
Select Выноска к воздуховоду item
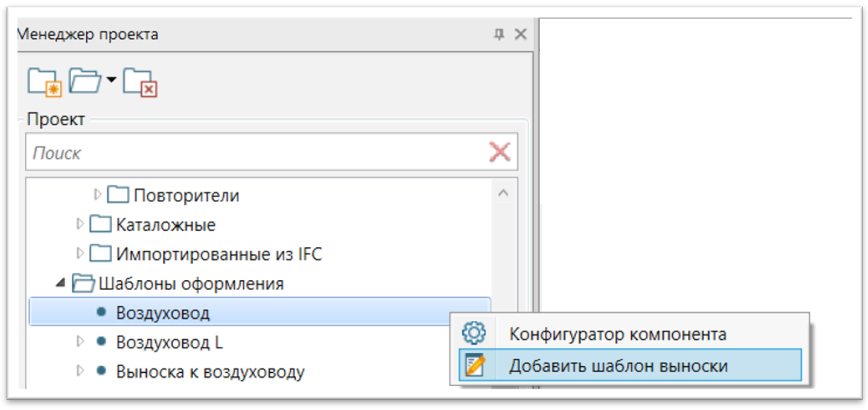coord(210,372)
